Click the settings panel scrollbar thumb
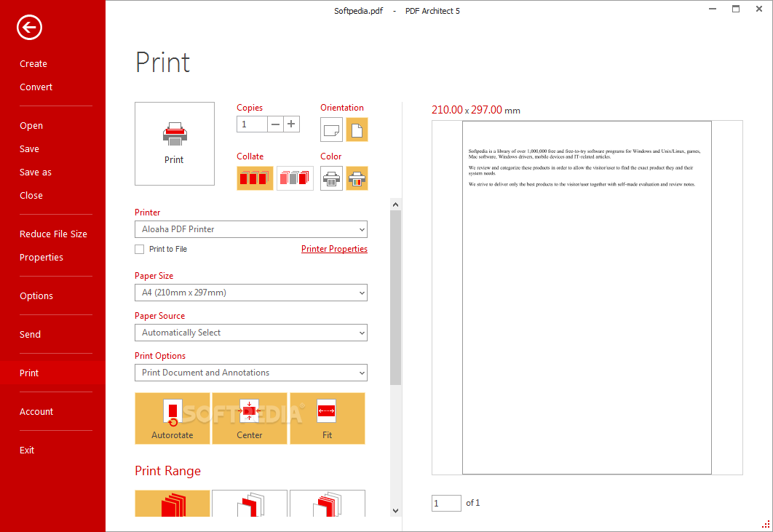 pos(395,298)
